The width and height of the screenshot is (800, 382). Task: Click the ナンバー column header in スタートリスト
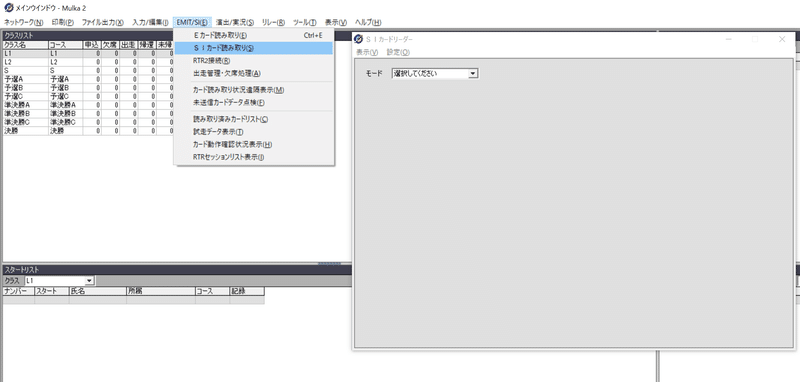18,291
